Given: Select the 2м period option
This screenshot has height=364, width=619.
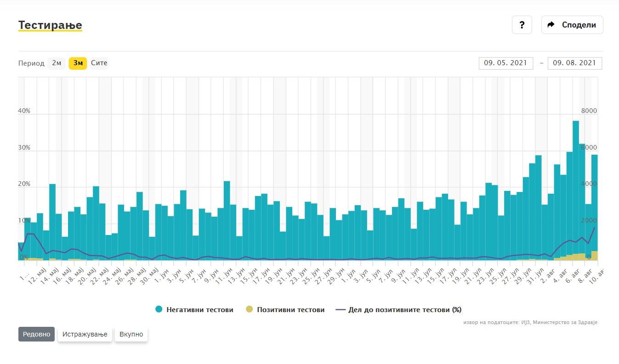Looking at the screenshot, I should click(x=57, y=63).
